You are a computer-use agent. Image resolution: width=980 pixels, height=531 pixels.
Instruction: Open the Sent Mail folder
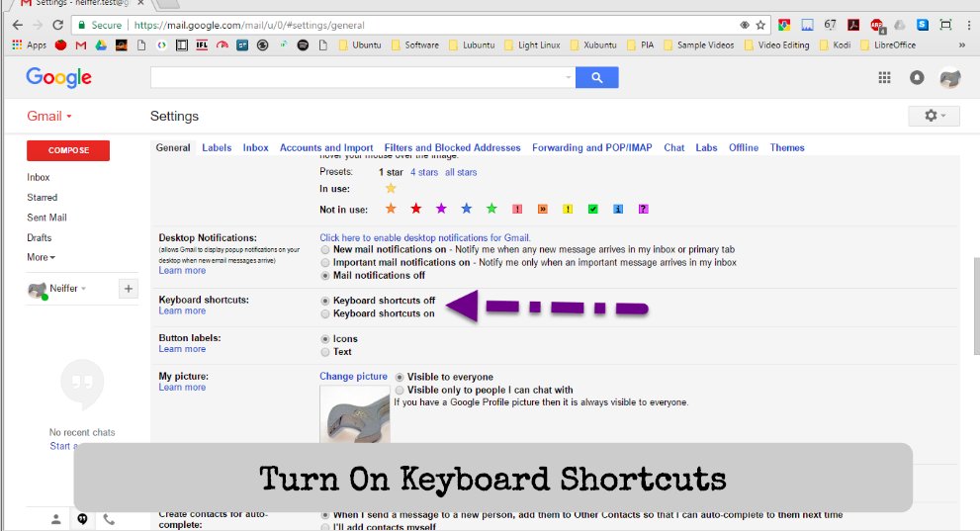(46, 218)
